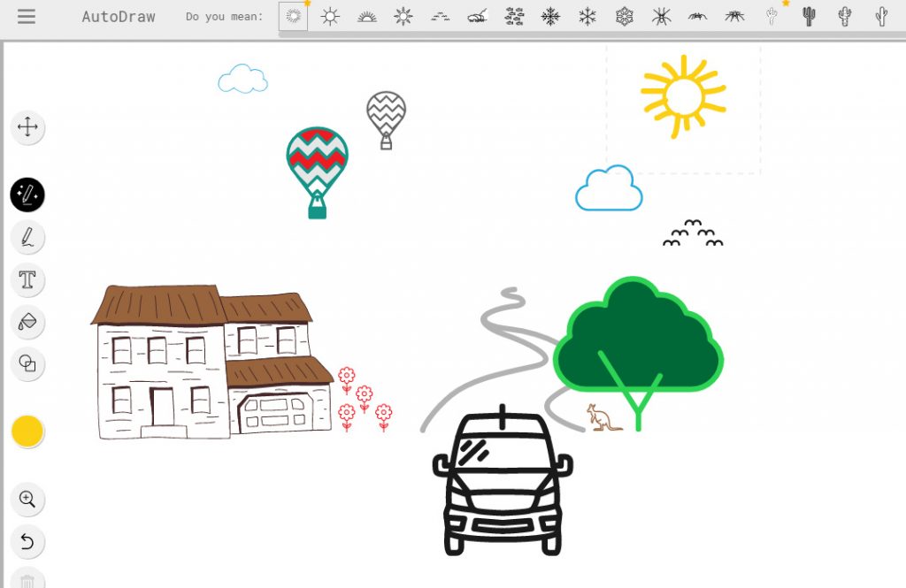Select the freehand Draw pencil tool

pyautogui.click(x=27, y=237)
